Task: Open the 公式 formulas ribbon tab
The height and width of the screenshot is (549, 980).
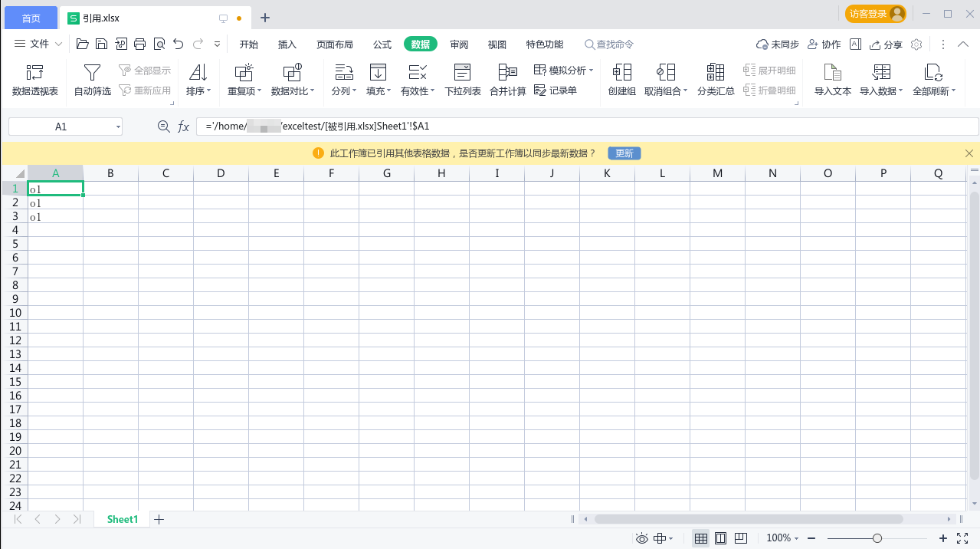Action: pos(382,44)
